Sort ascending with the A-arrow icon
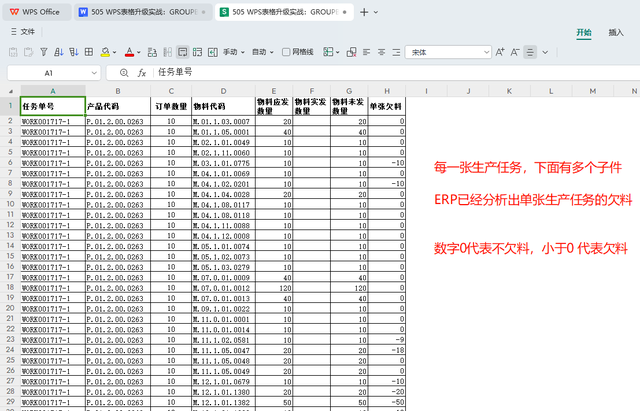Screen dimensions: 640x411 pos(59,52)
